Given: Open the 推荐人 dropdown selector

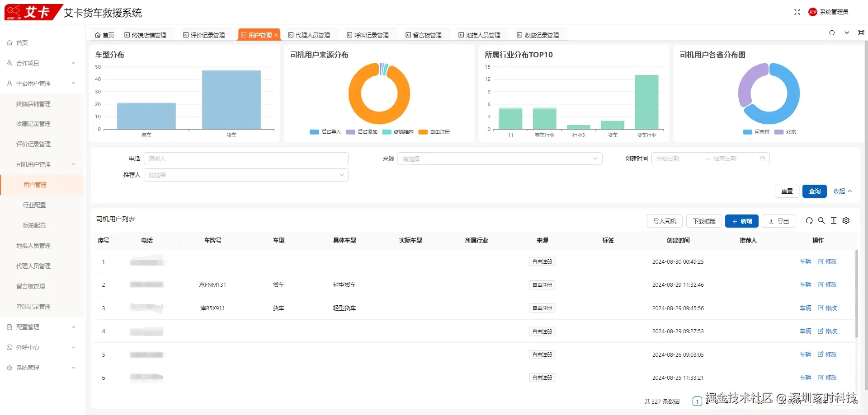Looking at the screenshot, I should click(246, 175).
